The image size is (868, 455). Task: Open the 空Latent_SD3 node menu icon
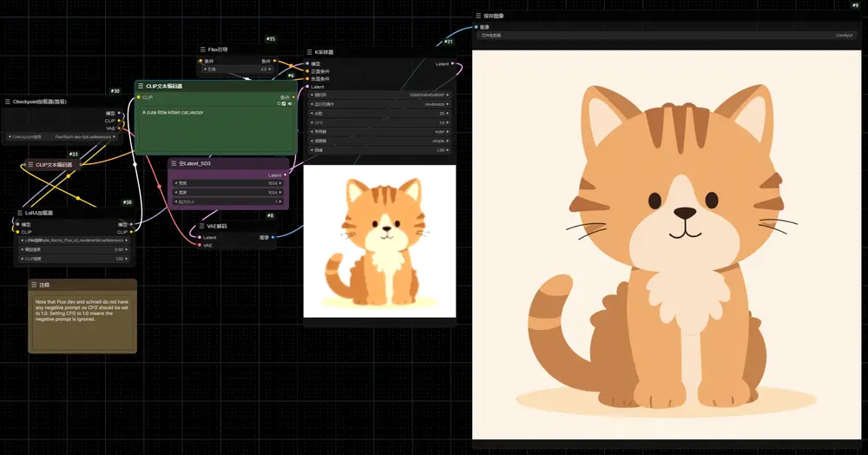(x=174, y=164)
